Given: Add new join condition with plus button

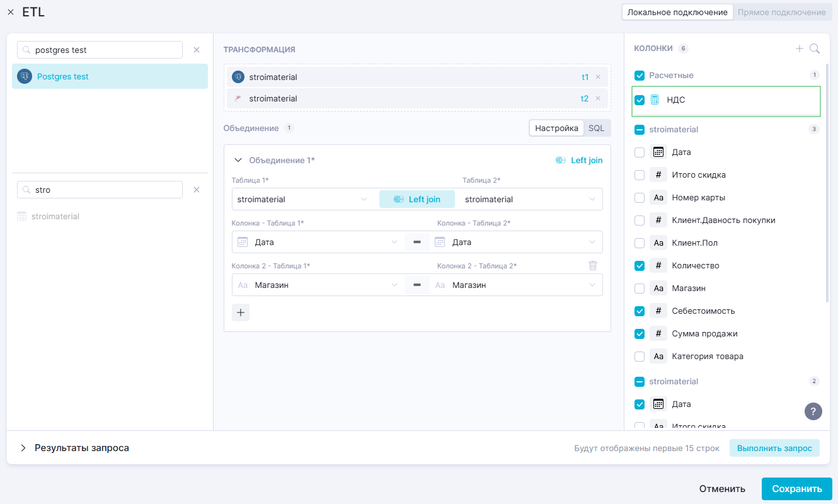Looking at the screenshot, I should (241, 312).
